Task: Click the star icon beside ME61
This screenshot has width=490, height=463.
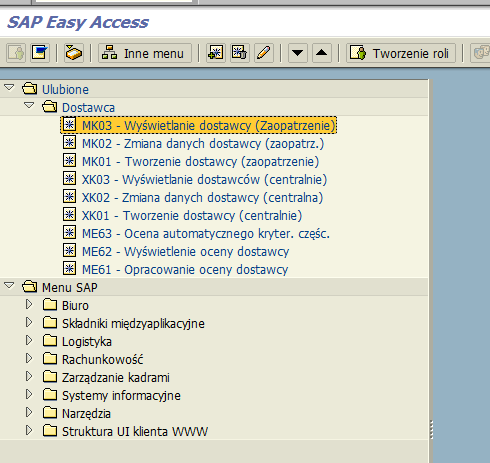Action: [x=69, y=269]
